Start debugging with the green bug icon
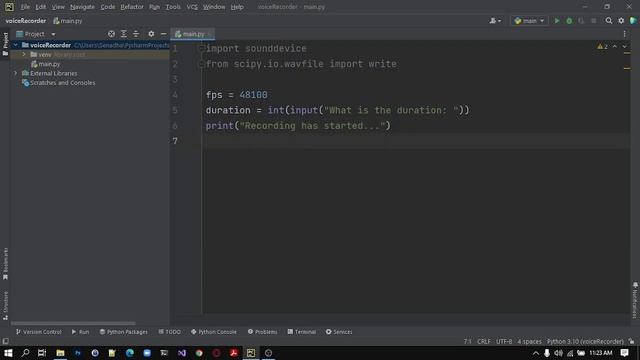640x360 pixels. [569, 21]
